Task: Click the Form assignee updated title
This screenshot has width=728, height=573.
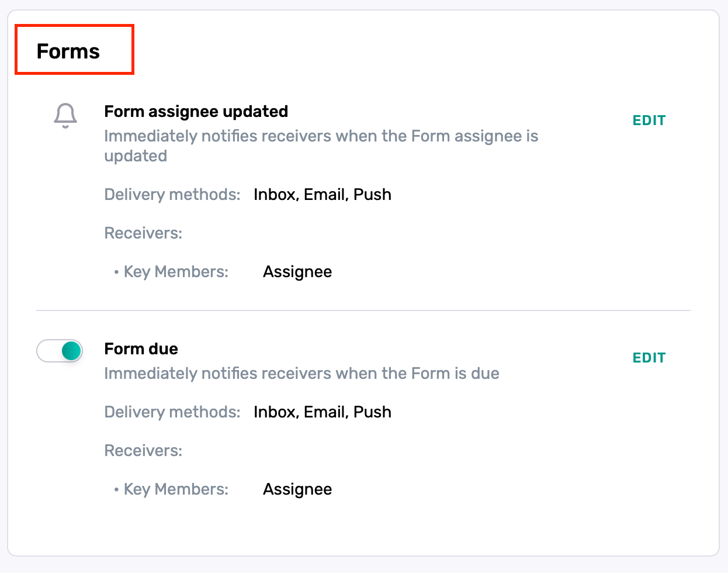Action: [196, 111]
